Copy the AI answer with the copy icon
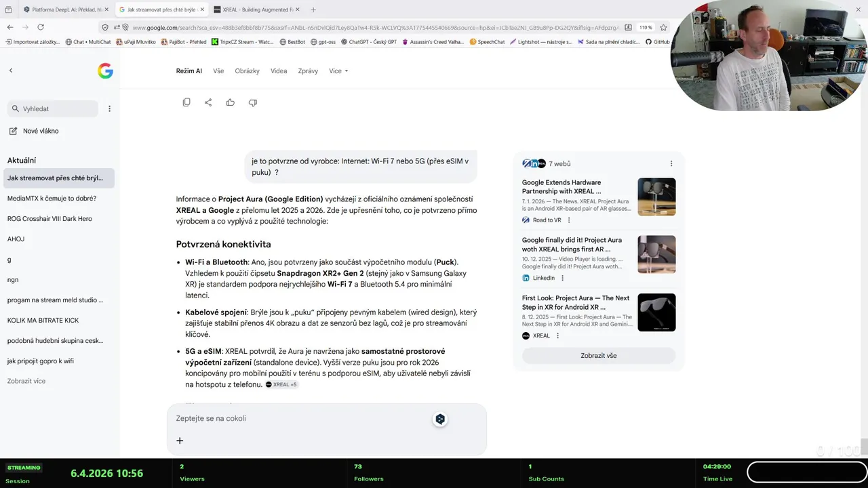Image resolution: width=868 pixels, height=488 pixels. [186, 102]
